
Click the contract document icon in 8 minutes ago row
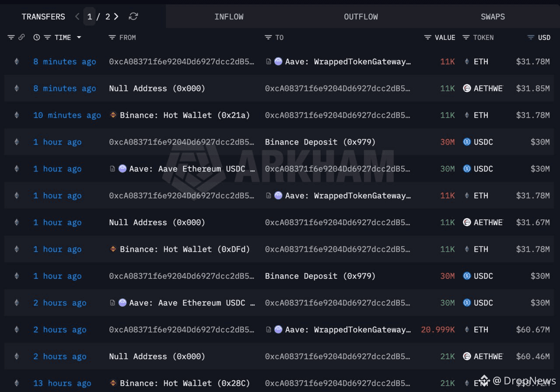pyautogui.click(x=269, y=62)
